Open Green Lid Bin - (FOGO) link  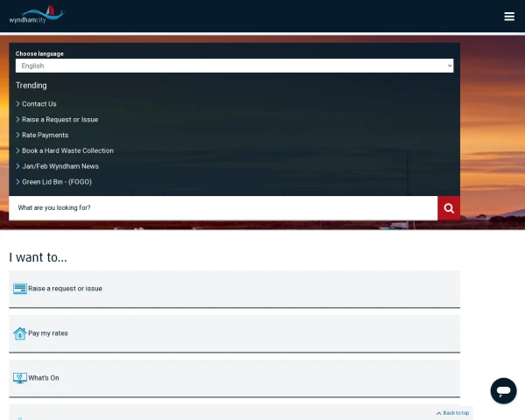pos(57,182)
